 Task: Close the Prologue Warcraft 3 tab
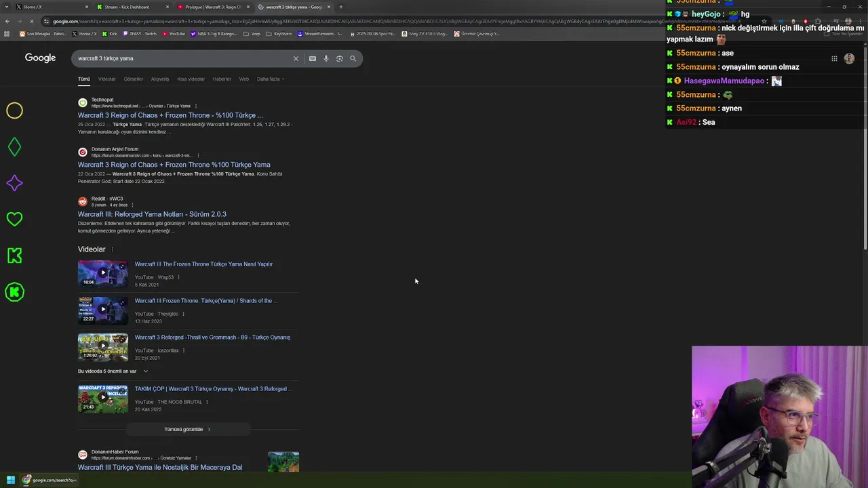point(248,7)
